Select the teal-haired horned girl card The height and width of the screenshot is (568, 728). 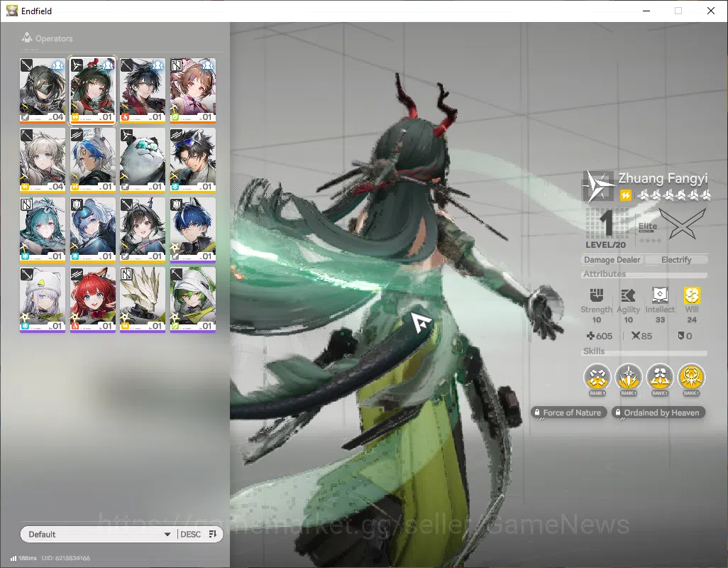[43, 230]
